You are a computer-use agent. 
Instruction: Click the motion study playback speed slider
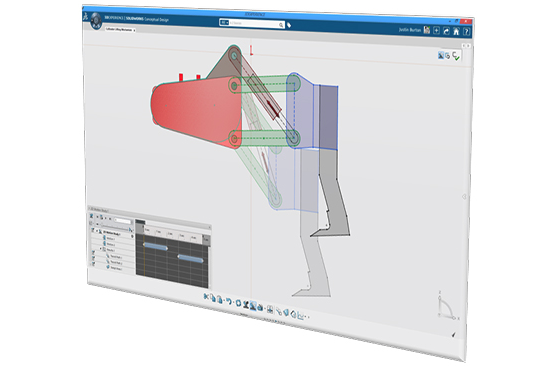115,228
